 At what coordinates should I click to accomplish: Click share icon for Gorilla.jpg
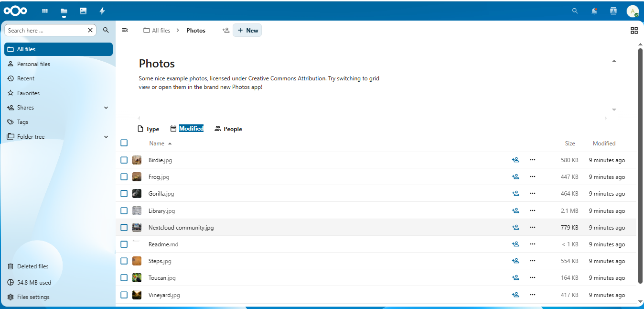(515, 194)
